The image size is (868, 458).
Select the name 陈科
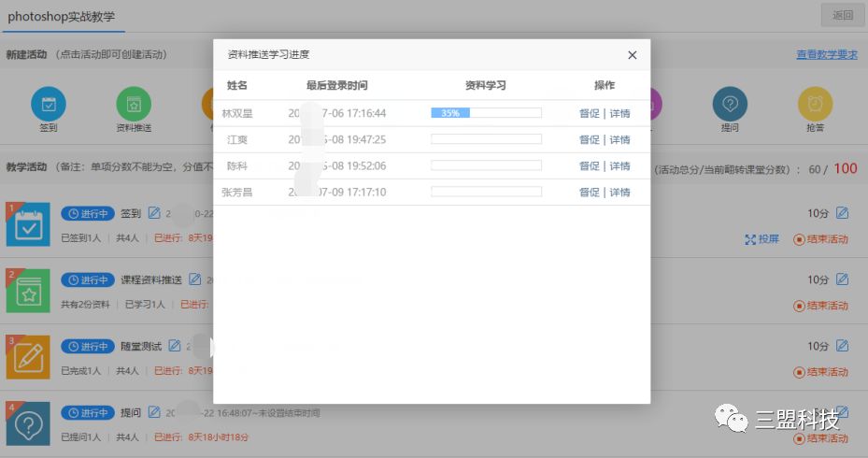(x=237, y=165)
